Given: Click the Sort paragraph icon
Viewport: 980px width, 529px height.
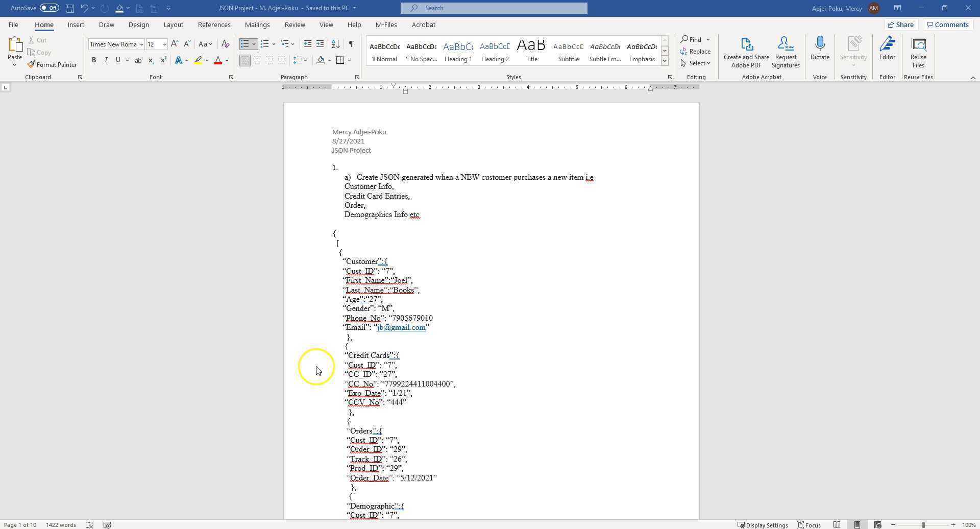Looking at the screenshot, I should pos(335,44).
